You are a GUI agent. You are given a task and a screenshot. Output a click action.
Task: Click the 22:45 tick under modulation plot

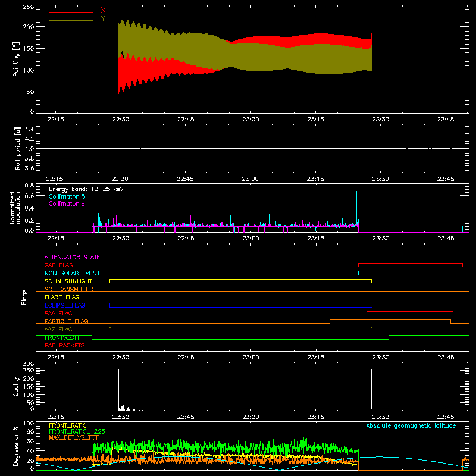tap(186, 239)
